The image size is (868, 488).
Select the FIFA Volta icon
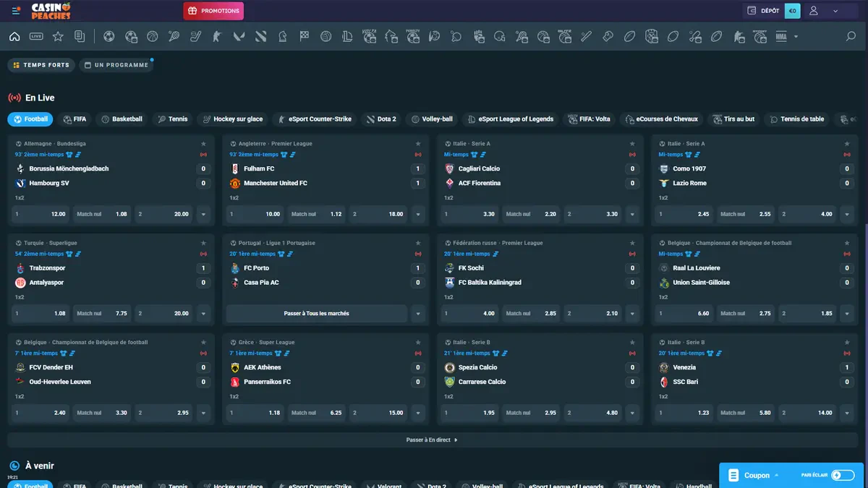370,36
